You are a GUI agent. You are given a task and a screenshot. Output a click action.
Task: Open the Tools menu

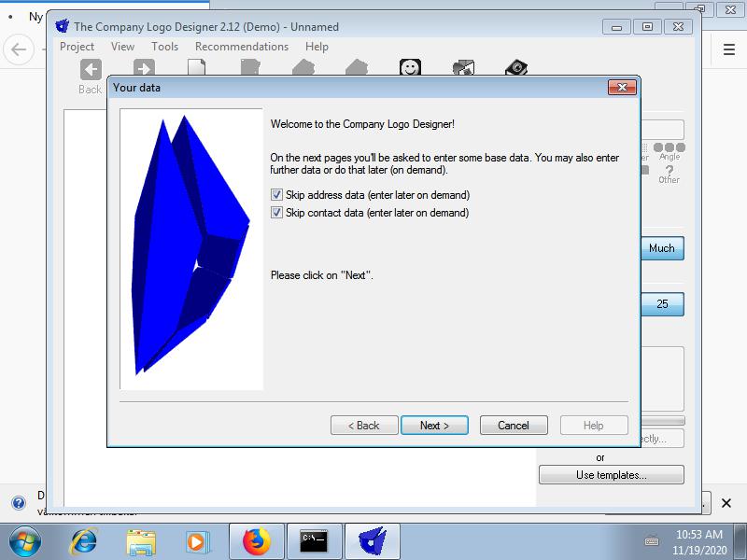(165, 47)
